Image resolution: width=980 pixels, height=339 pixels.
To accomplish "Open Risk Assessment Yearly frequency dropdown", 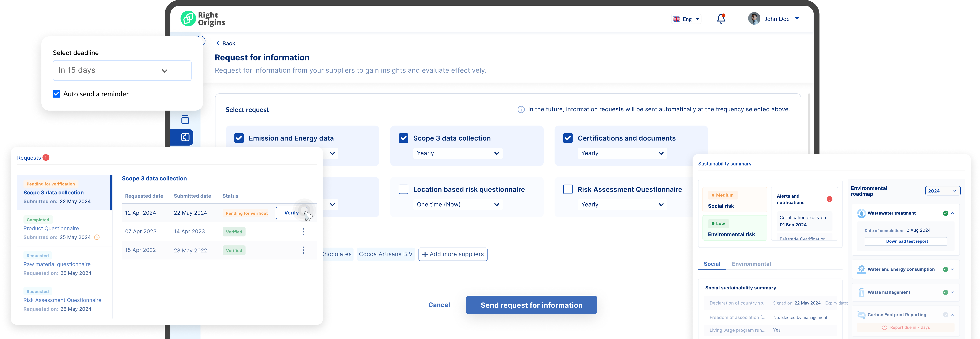I will pos(622,205).
